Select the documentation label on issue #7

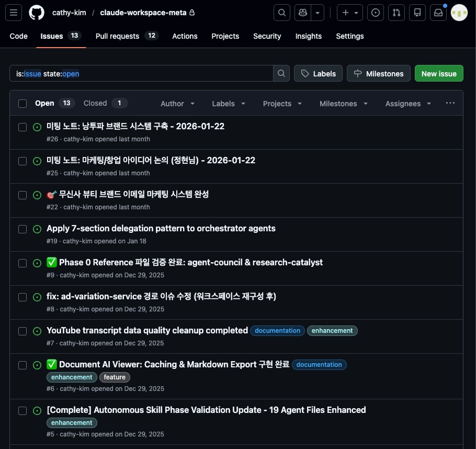[277, 330]
